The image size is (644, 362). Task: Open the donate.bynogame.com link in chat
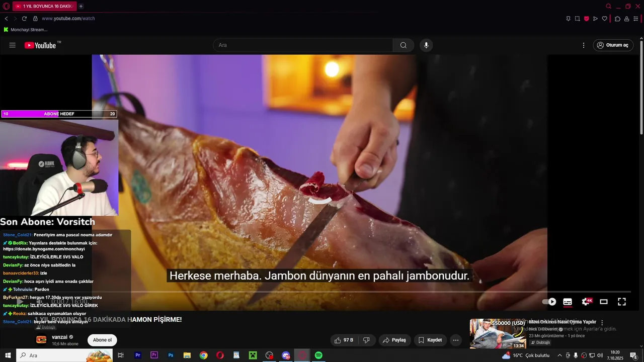[44, 249]
